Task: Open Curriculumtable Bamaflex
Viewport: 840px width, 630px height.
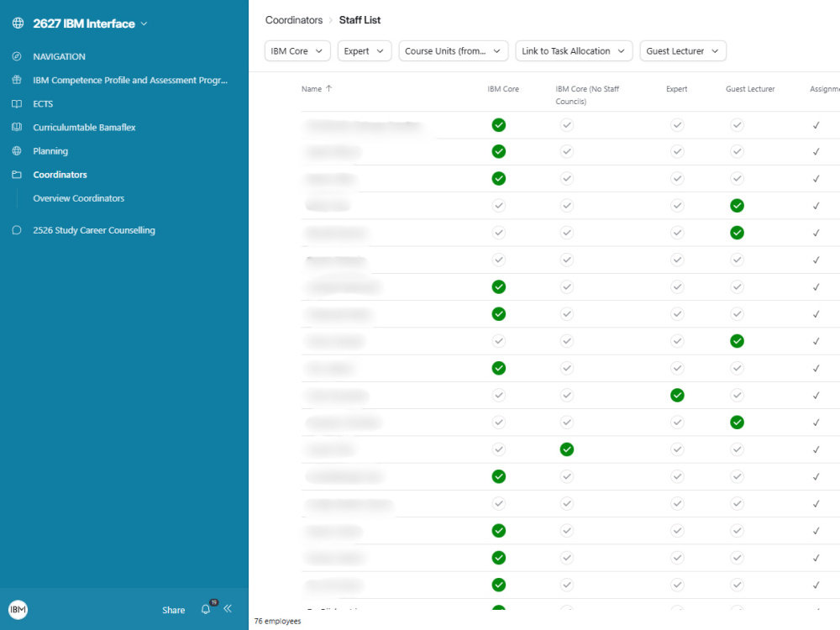Action: pyautogui.click(x=84, y=127)
